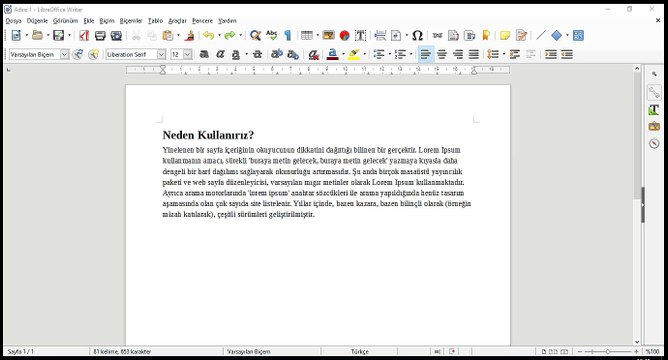This screenshot has height=360, width=668.
Task: Open the Düzenle menu
Action: tap(37, 21)
